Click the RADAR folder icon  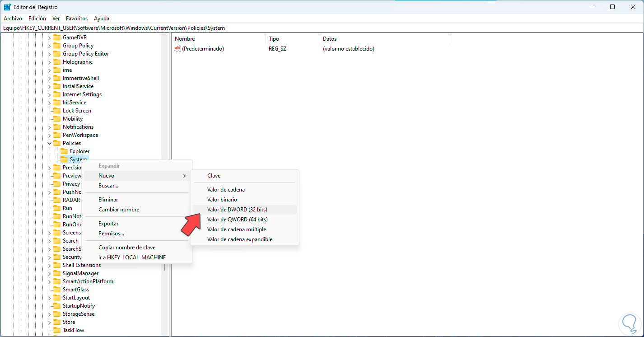[x=57, y=200]
